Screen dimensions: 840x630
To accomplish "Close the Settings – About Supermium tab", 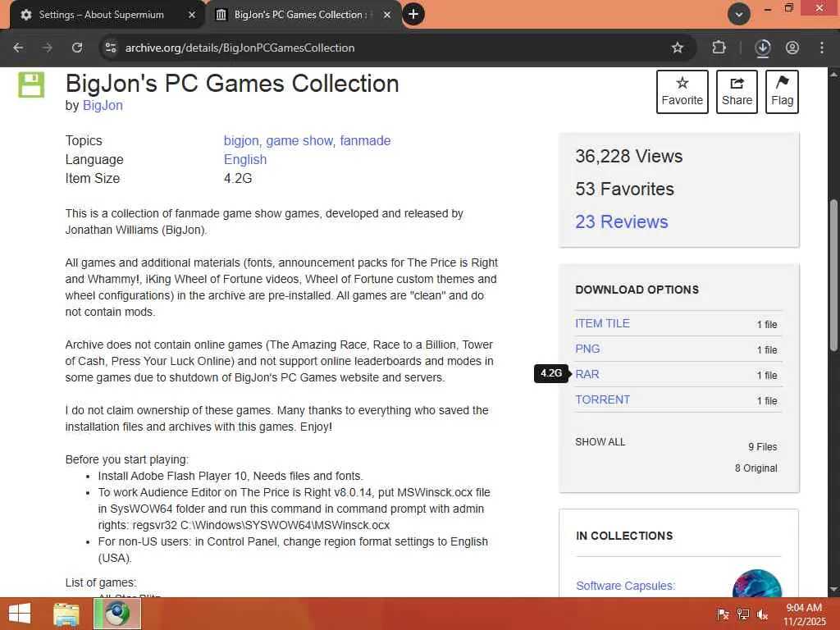I will tap(192, 15).
